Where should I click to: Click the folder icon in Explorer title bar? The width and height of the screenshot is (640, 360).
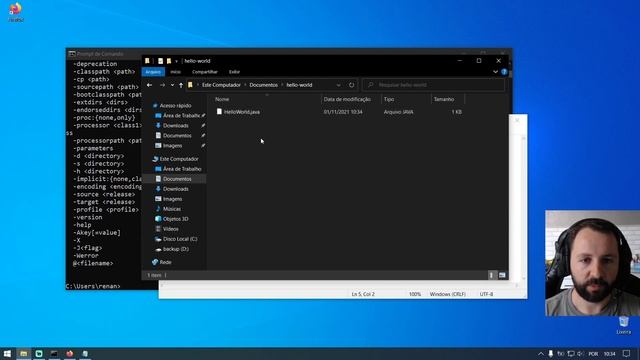[x=147, y=61]
